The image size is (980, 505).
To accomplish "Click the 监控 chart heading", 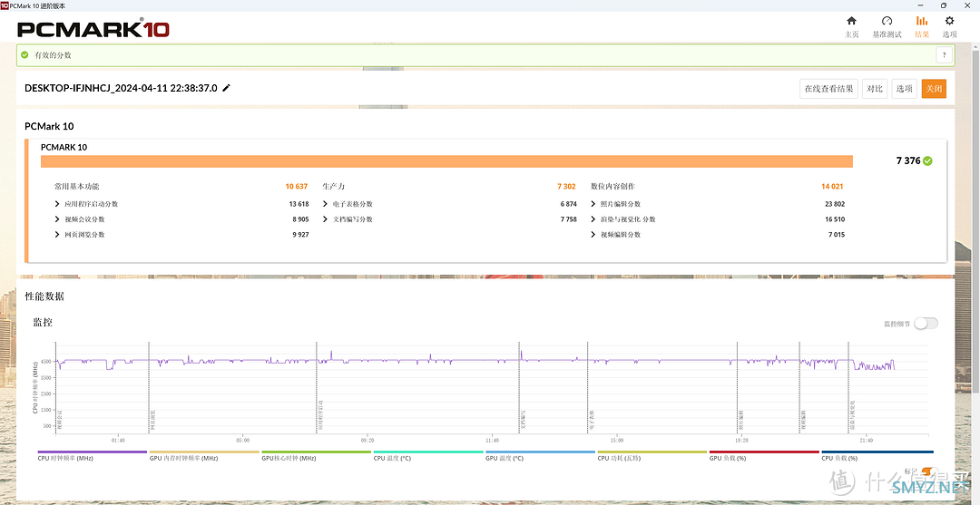I will (43, 323).
